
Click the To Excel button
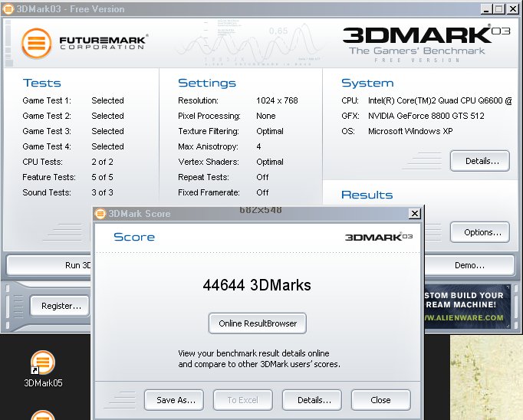point(243,400)
